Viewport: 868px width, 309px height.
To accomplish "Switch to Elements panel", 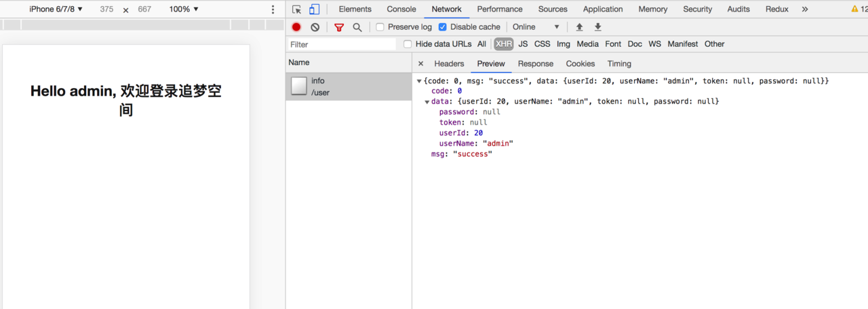I will tap(355, 9).
